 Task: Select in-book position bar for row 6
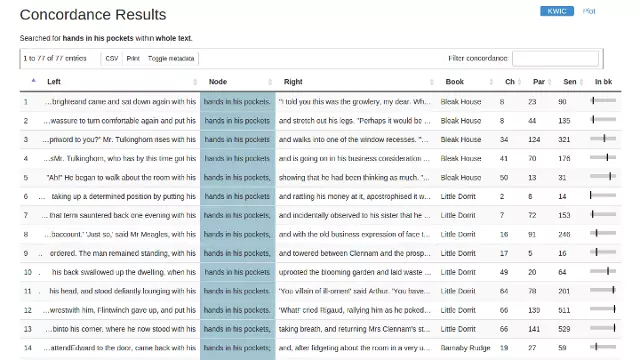[603, 196]
